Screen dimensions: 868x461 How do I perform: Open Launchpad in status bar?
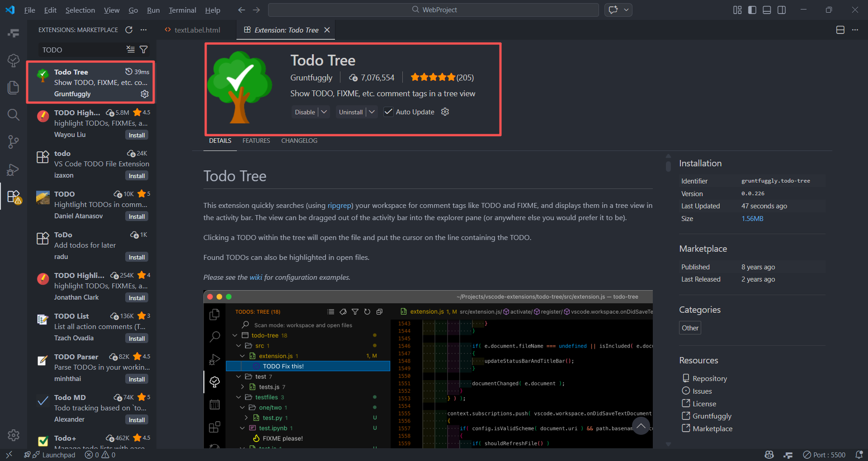[50, 455]
